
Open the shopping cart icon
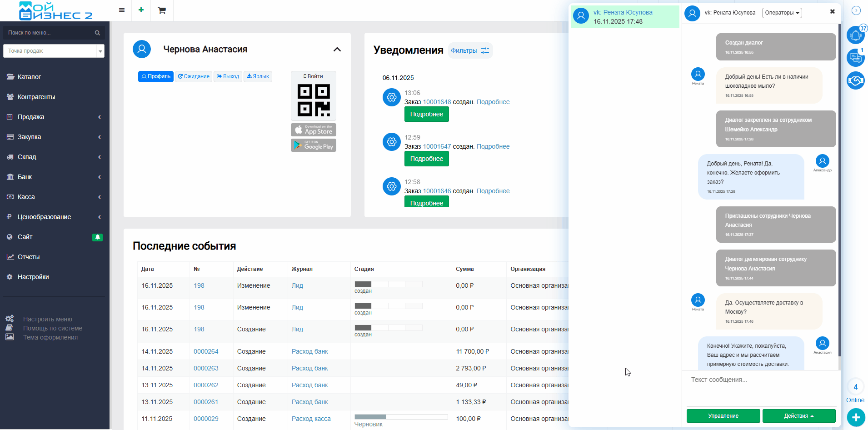point(162,10)
